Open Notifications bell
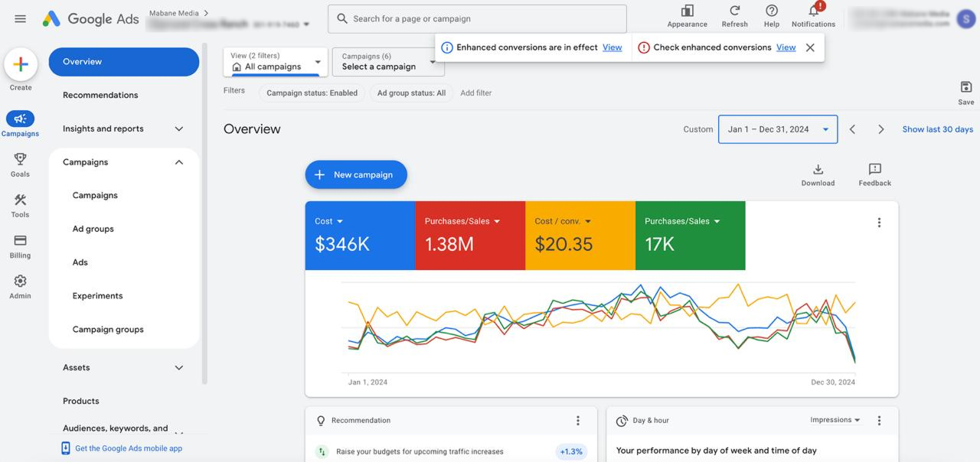Screen dimensions: 980x462 (x=813, y=11)
